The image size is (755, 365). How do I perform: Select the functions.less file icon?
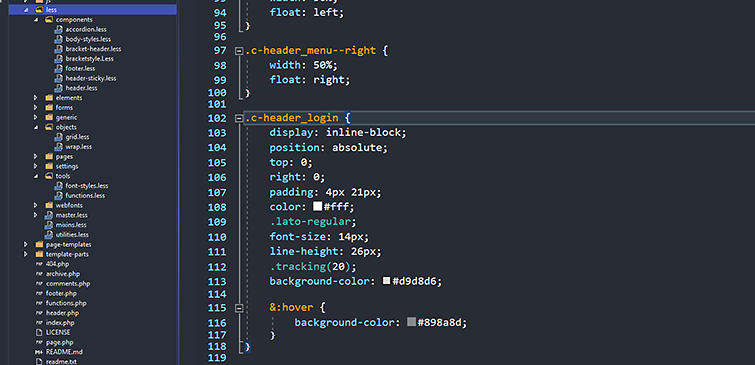tap(58, 196)
